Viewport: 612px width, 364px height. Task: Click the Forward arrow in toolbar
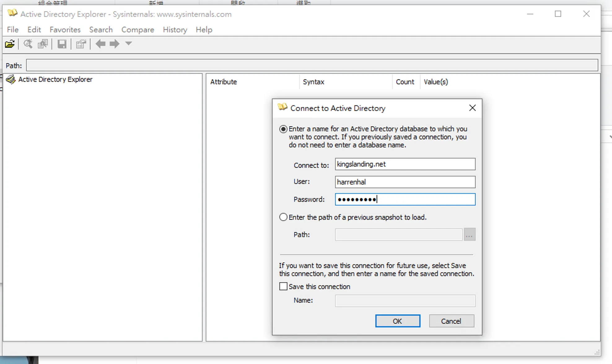[115, 44]
